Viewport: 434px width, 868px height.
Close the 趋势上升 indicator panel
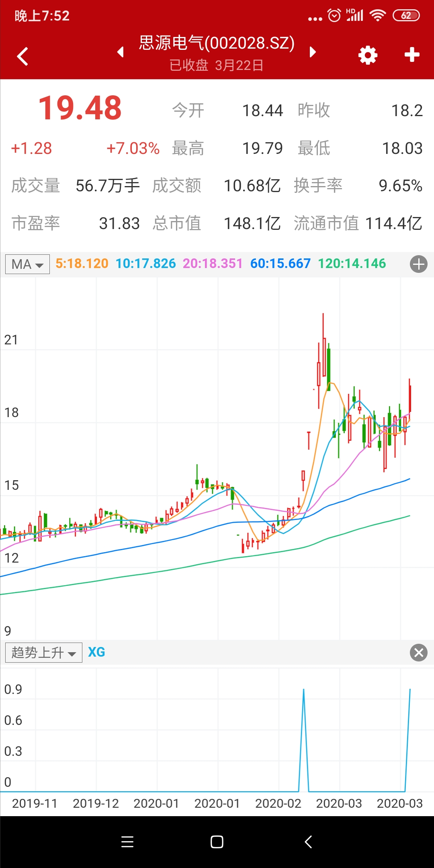[x=418, y=652]
